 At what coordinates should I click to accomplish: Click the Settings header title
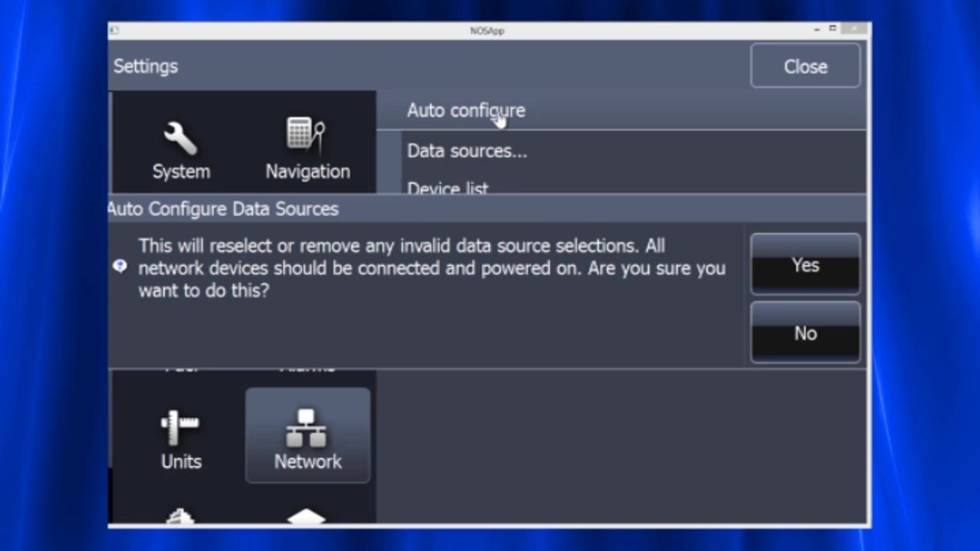pos(145,66)
